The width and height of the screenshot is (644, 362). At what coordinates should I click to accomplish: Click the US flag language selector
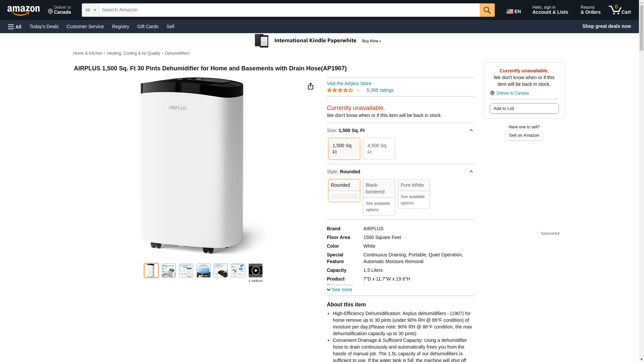coord(513,11)
